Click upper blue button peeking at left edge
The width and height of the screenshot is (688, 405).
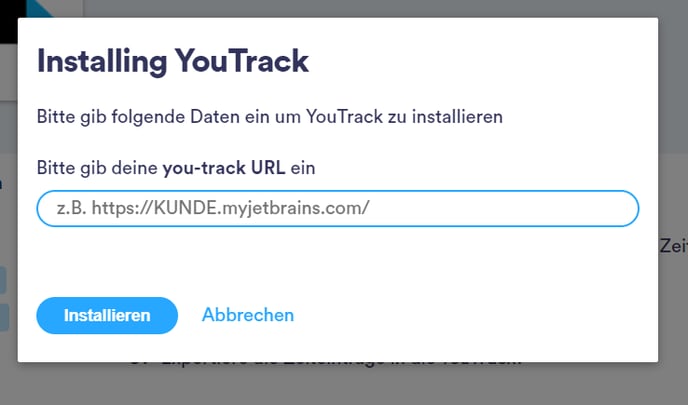(x=3, y=280)
